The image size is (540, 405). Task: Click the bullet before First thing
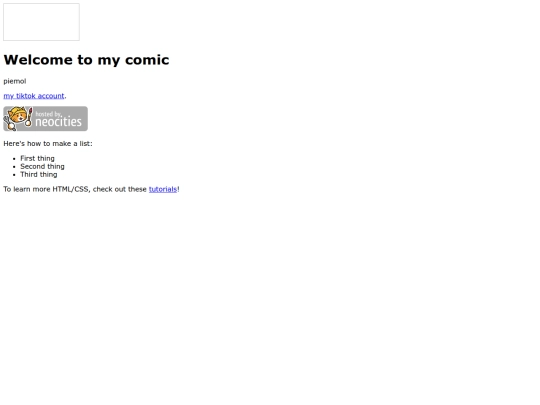click(14, 159)
